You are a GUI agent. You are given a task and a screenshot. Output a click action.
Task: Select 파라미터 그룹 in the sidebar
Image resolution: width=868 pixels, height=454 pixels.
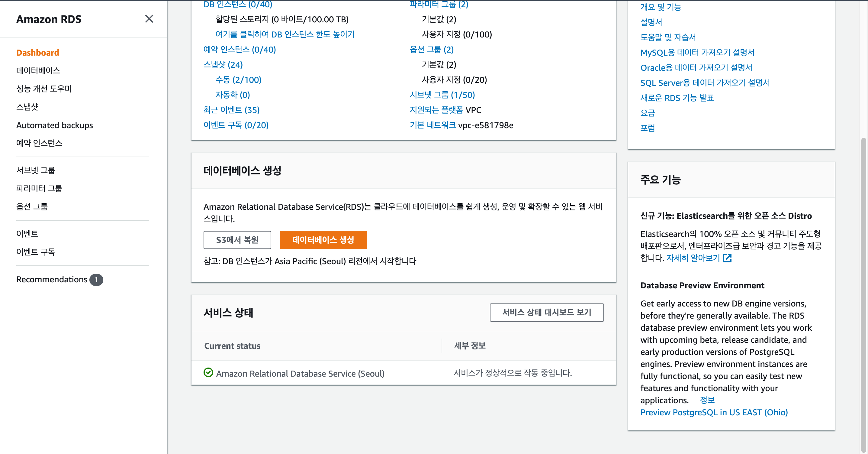(39, 188)
